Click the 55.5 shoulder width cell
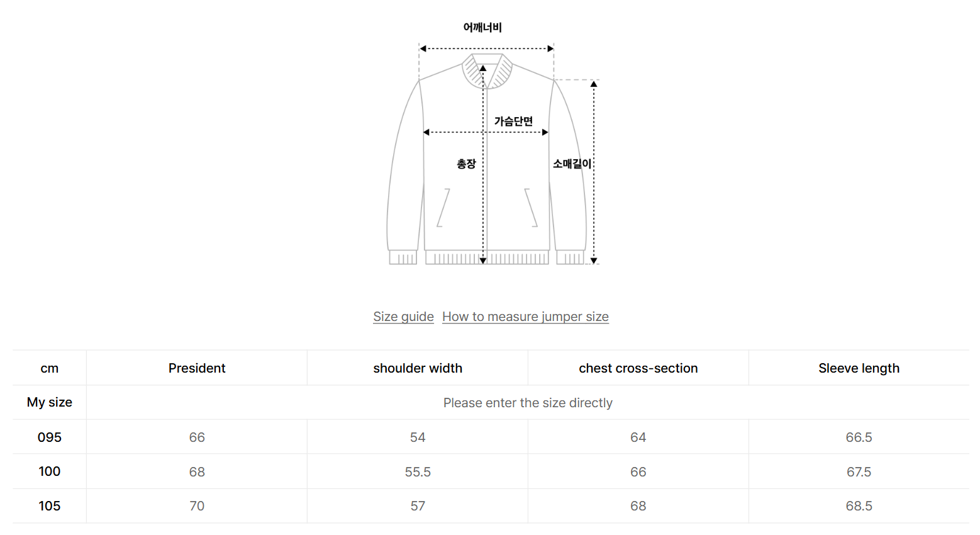Viewport: 980px width, 535px height. point(417,472)
